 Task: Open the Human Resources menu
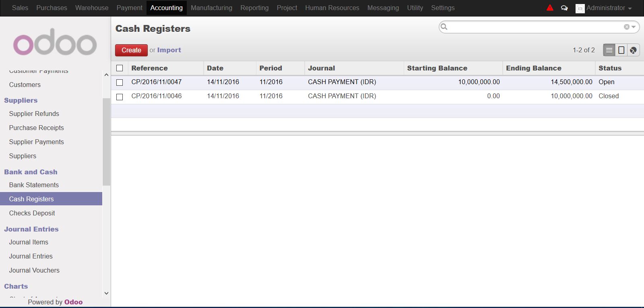tap(332, 8)
